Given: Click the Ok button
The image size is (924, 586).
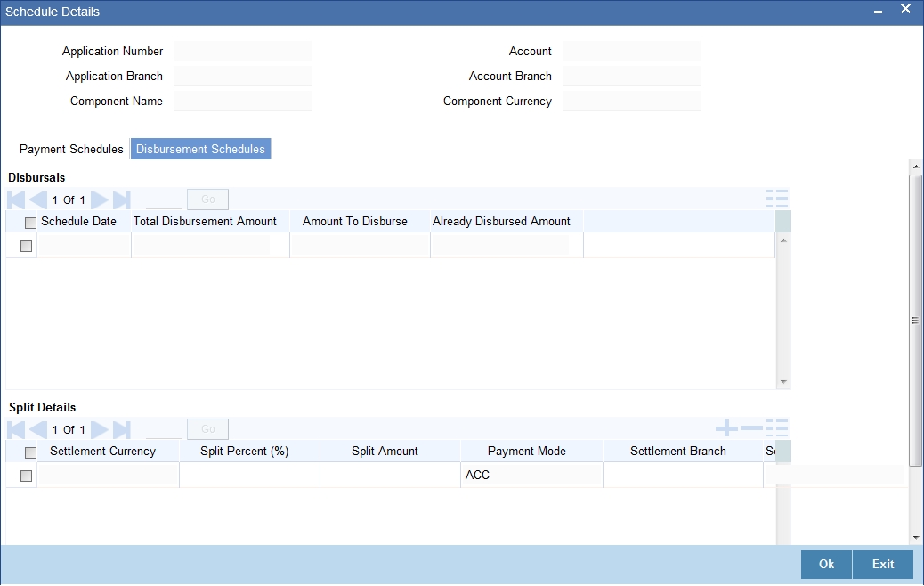Looking at the screenshot, I should [x=824, y=564].
